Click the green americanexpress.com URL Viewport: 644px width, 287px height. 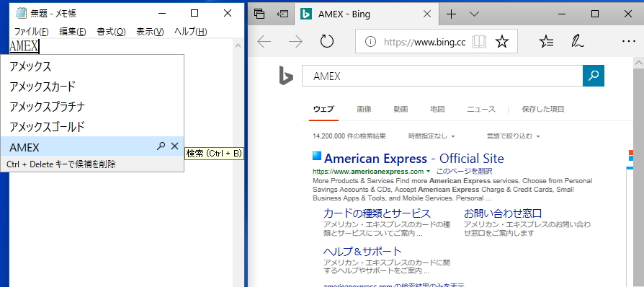coord(368,171)
